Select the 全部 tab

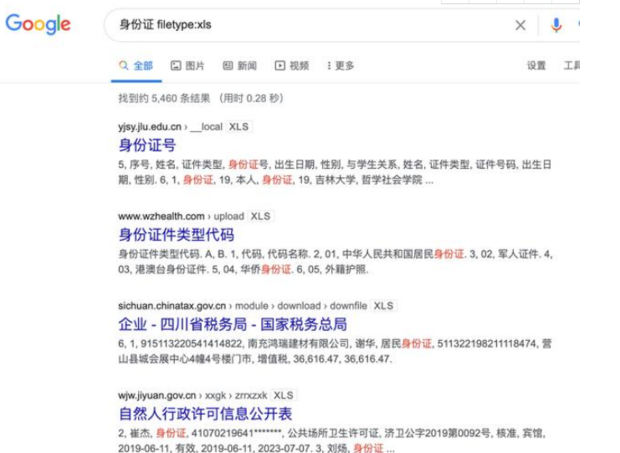click(x=136, y=66)
